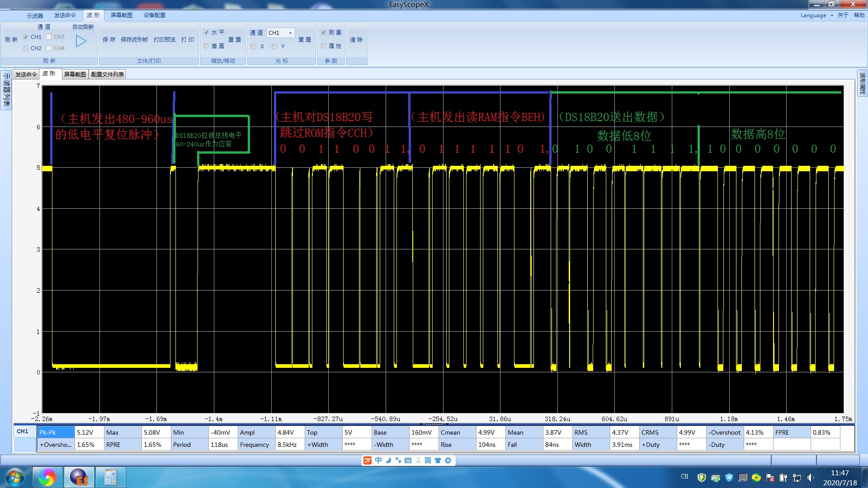Image resolution: width=868 pixels, height=488 pixels.
Task: Open the 配置文件列表 tab
Action: point(107,74)
